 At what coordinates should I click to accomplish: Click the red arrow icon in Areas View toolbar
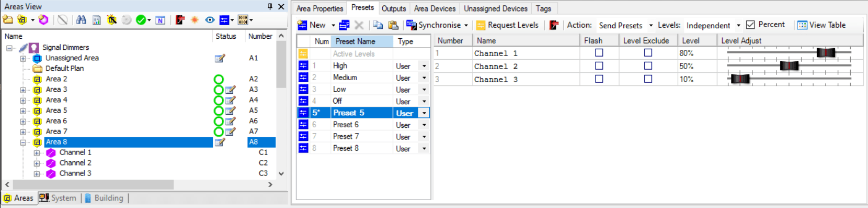(180, 20)
